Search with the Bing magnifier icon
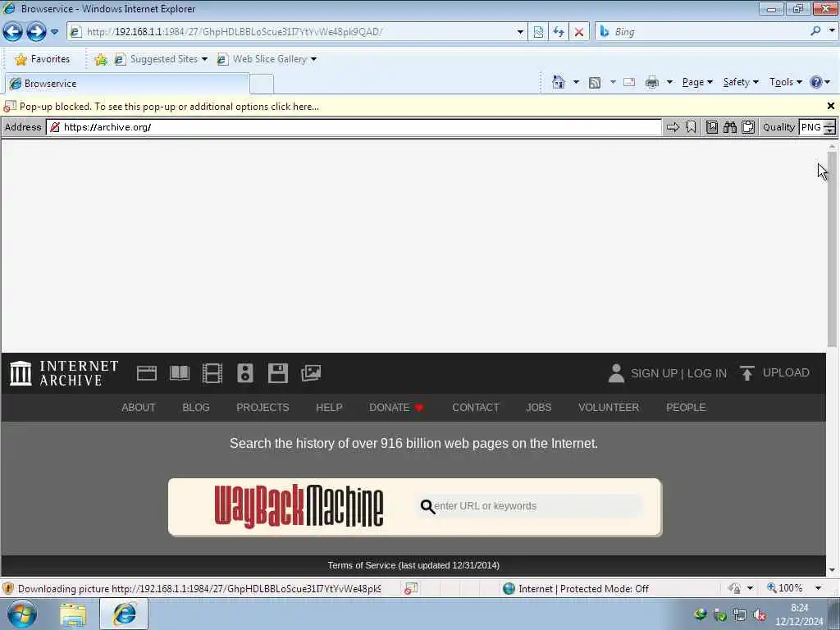 click(x=815, y=32)
